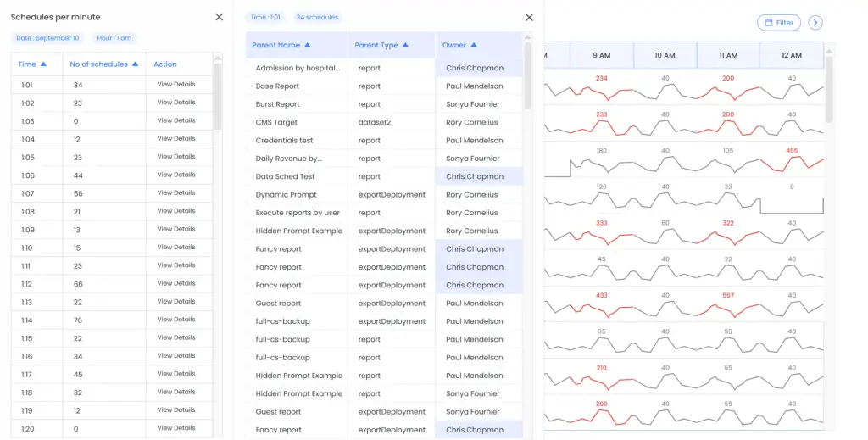View Details for 1:01 row
Image resolution: width=868 pixels, height=440 pixels.
[x=176, y=85]
